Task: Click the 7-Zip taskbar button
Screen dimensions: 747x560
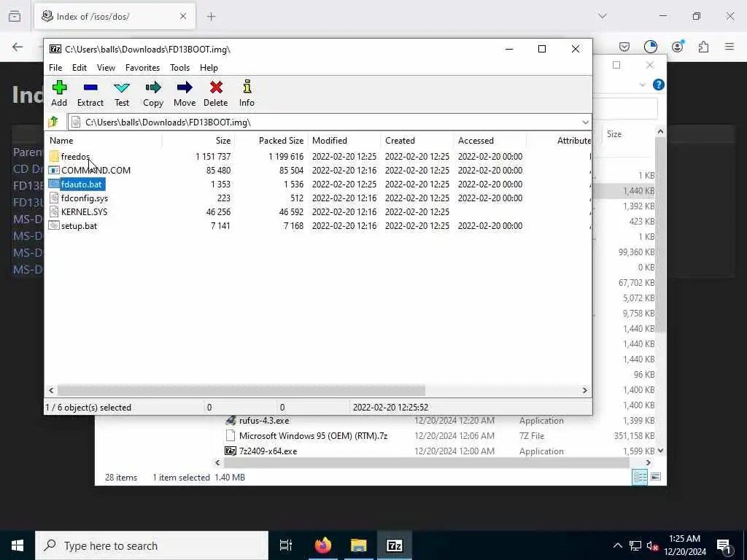Action: [395, 545]
